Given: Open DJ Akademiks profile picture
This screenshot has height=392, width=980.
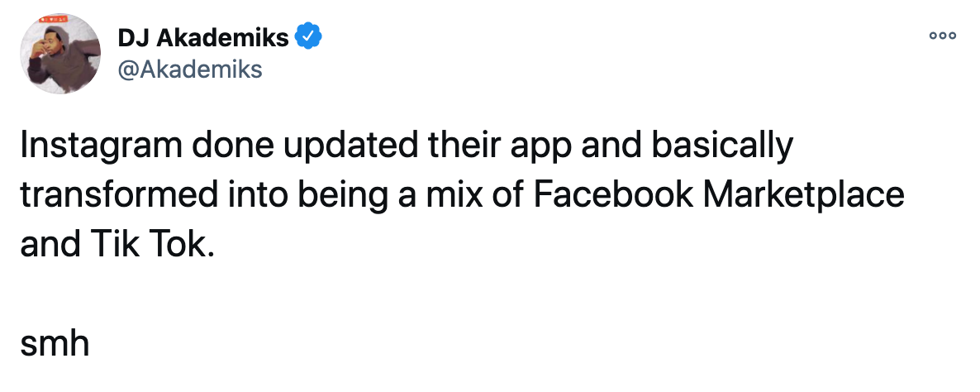Looking at the screenshot, I should pos(57,54).
